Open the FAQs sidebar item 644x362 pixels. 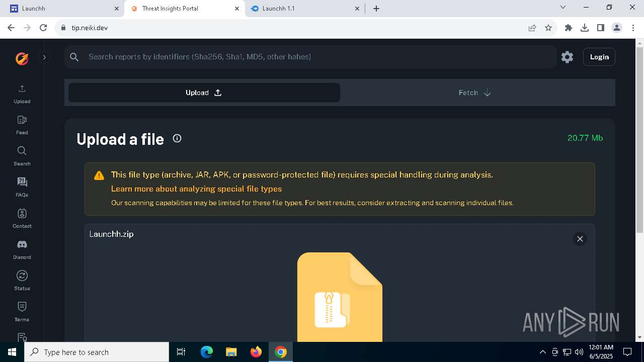tap(22, 188)
